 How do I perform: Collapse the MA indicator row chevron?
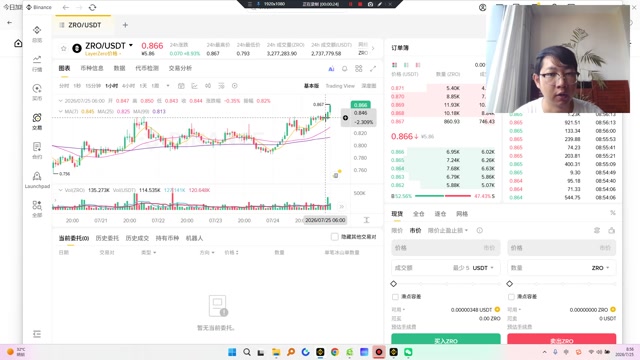pos(61,111)
